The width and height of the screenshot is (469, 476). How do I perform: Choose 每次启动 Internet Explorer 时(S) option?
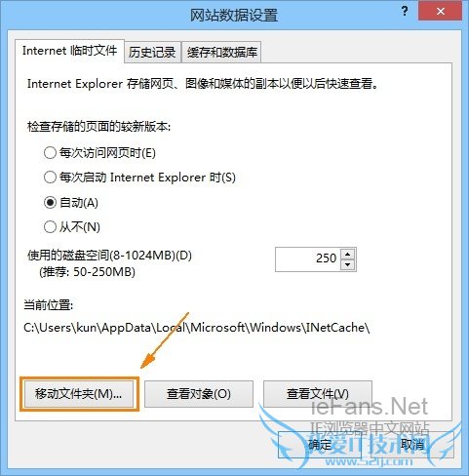coord(139,178)
